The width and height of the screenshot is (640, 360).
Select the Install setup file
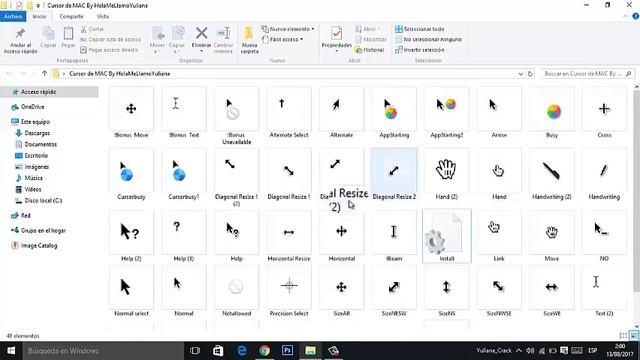(x=447, y=236)
